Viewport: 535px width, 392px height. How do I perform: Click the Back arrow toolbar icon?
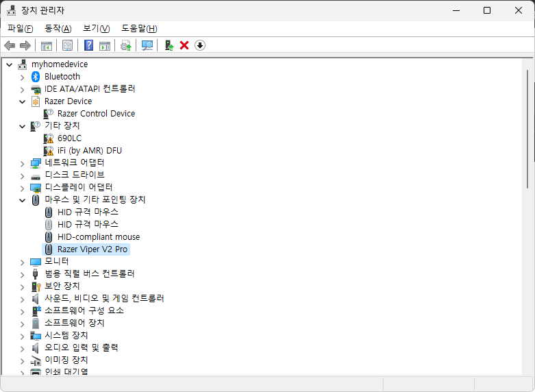tap(10, 45)
